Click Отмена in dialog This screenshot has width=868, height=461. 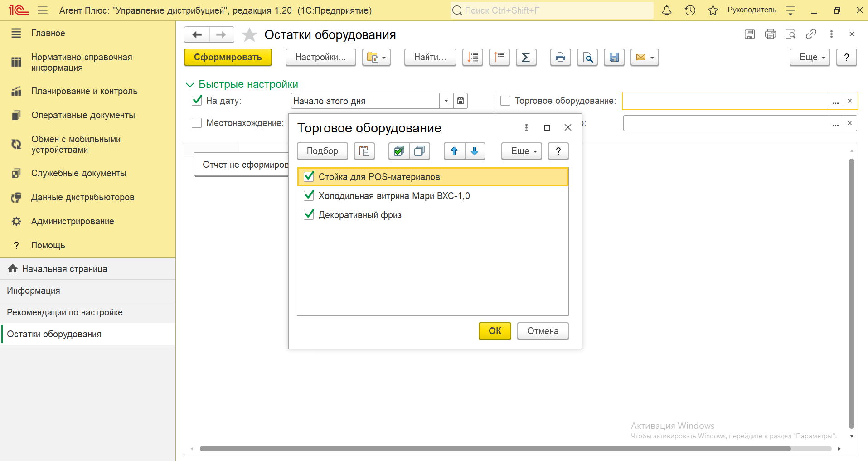coord(543,331)
